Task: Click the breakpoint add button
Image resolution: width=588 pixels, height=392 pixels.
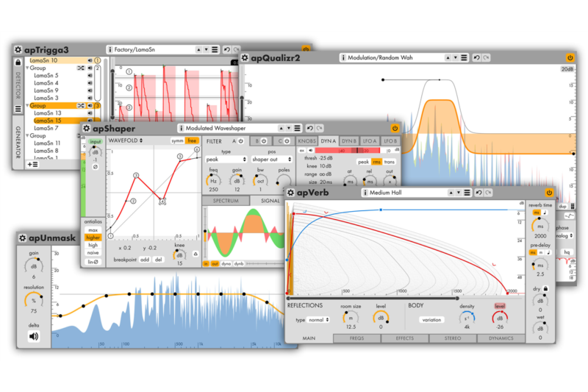Action: pyautogui.click(x=146, y=260)
